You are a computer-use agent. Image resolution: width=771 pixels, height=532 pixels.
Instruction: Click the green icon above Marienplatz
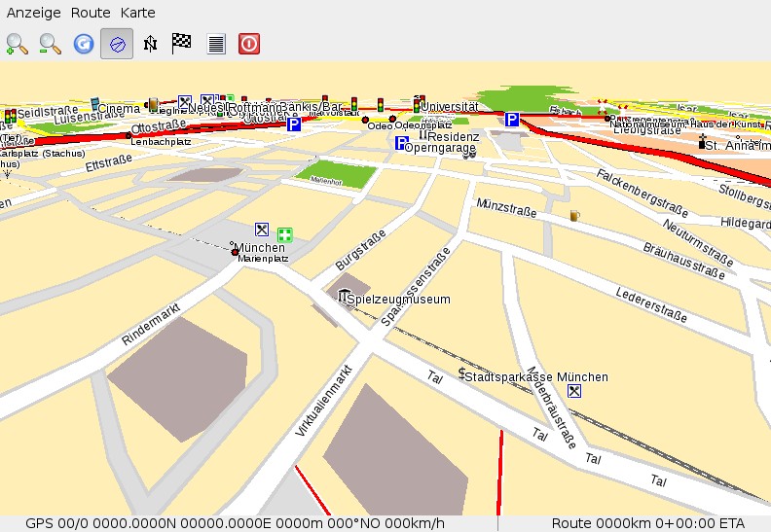pos(285,233)
